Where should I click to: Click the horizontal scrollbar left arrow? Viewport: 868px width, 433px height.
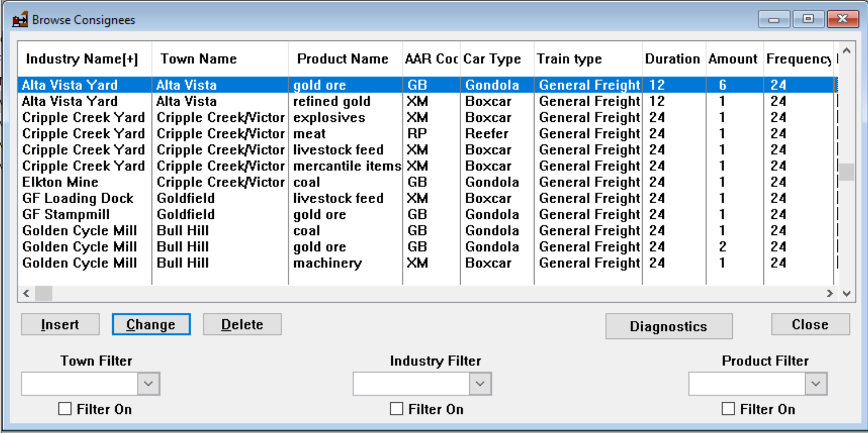[26, 293]
